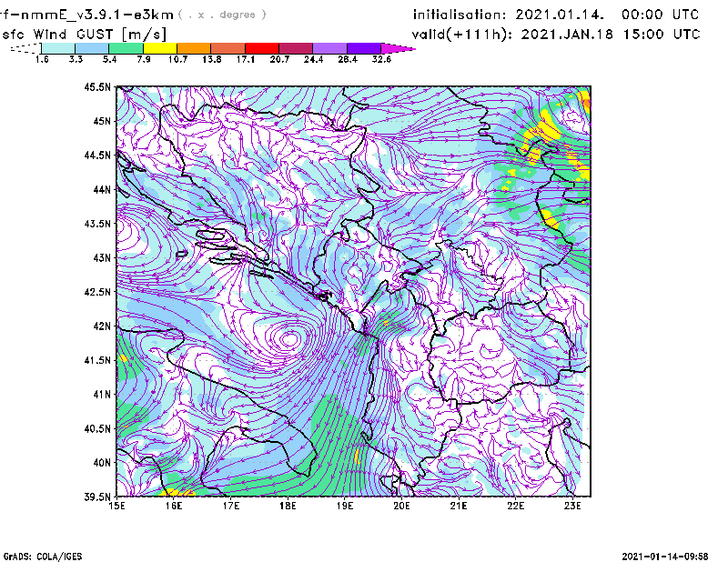The image size is (728, 562).
Task: Click the legend value 7.9
Action: (144, 59)
